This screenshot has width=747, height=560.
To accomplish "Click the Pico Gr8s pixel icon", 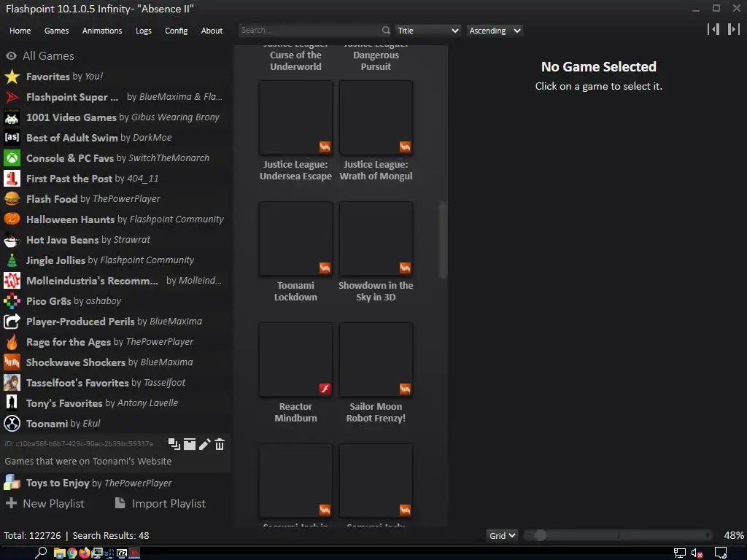I will 12,301.
